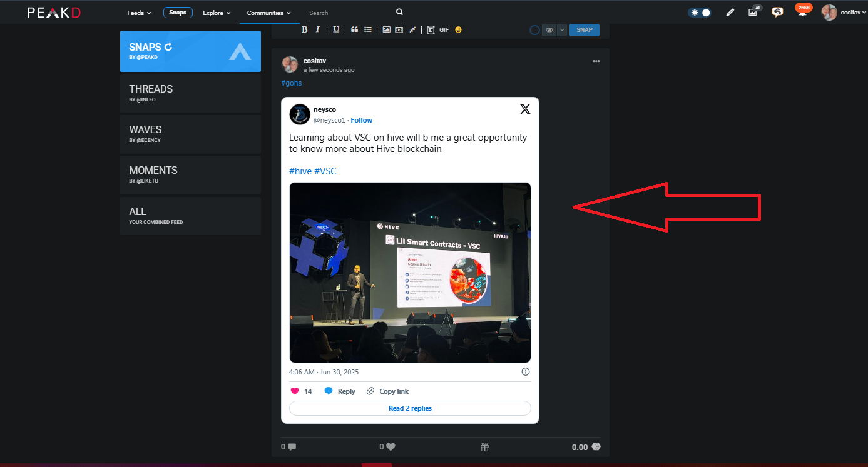
Task: Upvote the snap with heart icon
Action: pyautogui.click(x=391, y=447)
